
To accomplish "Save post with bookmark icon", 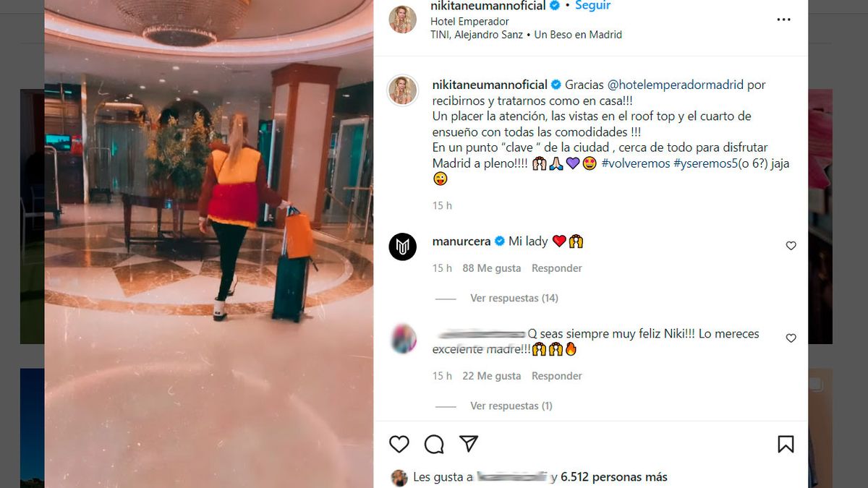I will tap(786, 444).
